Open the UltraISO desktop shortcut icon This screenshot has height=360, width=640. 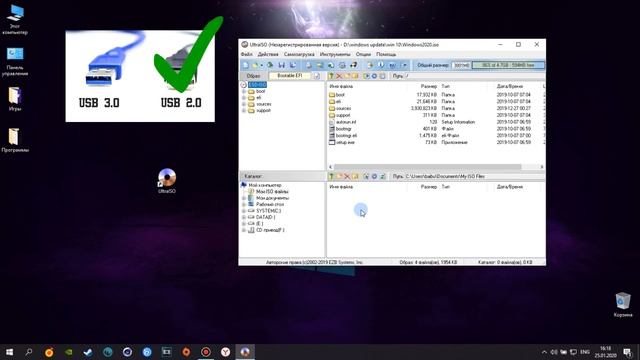click(x=167, y=180)
